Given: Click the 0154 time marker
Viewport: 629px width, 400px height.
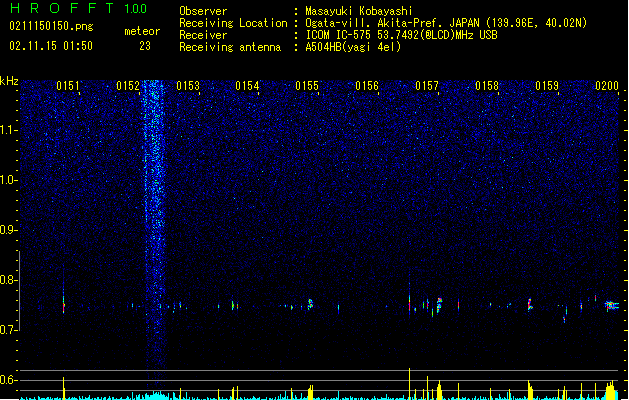Looking at the screenshot, I should pos(248,86).
